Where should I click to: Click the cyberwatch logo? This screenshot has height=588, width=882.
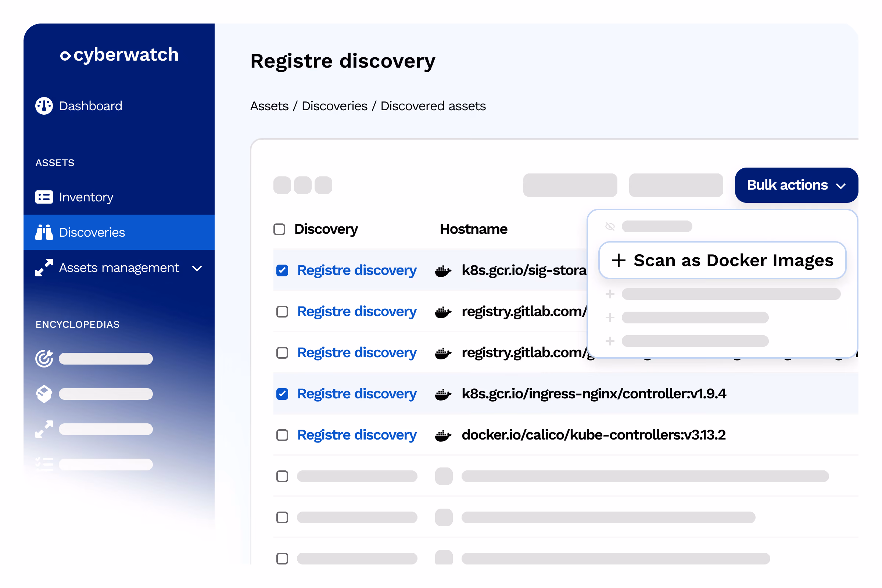click(x=119, y=55)
